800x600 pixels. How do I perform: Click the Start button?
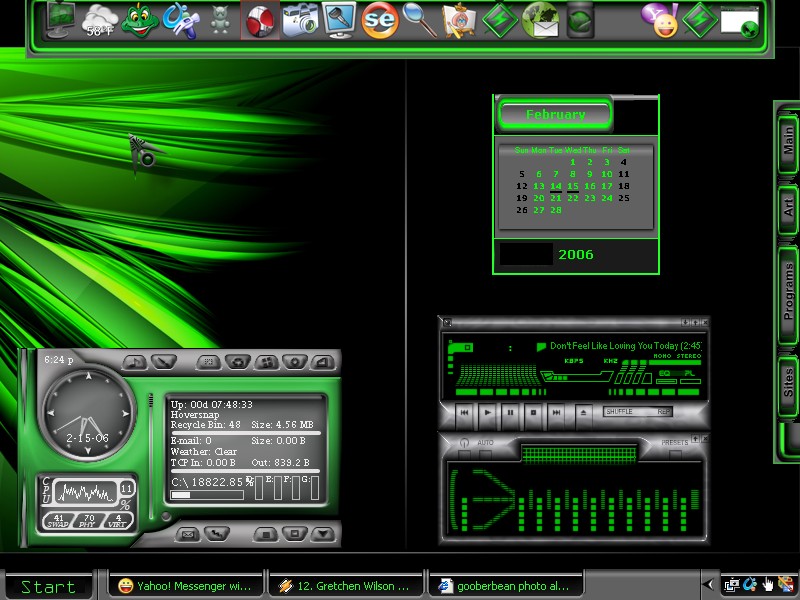pos(48,586)
